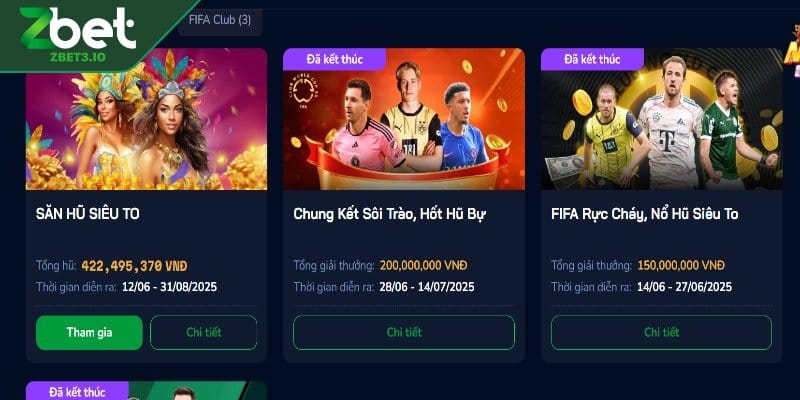Click the Club World Cup emblem icon
Viewport: 800px width, 400px height.
[x=305, y=91]
